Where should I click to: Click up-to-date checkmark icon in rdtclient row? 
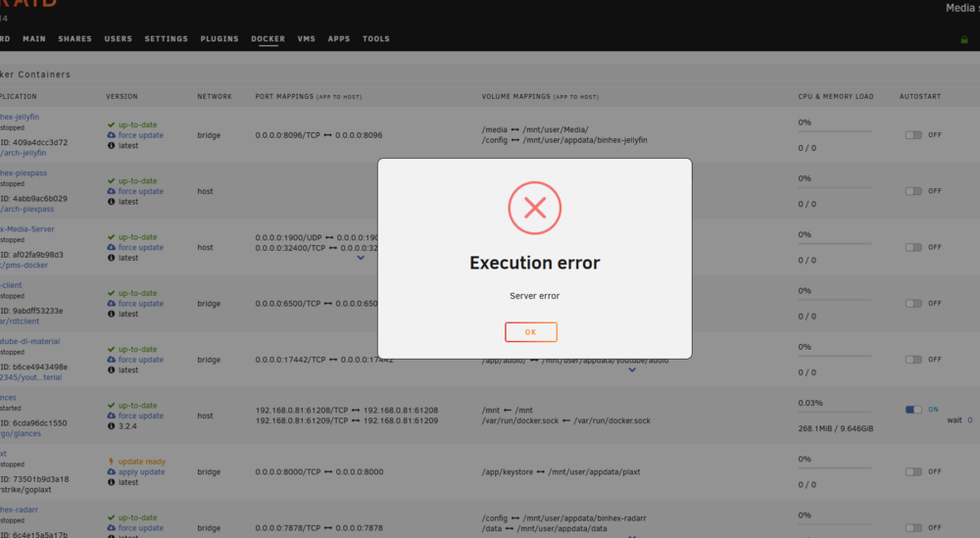coord(112,293)
